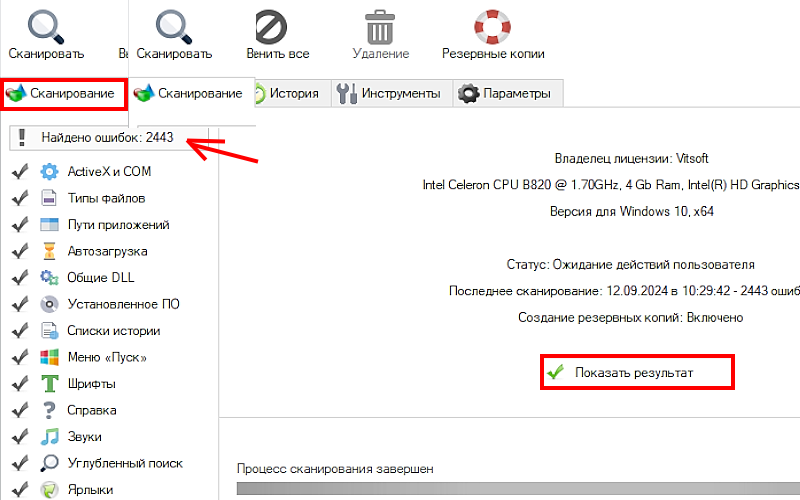This screenshot has width=800, height=500.
Task: Toggle the Автозагрузка checkmark
Action: coord(19,251)
